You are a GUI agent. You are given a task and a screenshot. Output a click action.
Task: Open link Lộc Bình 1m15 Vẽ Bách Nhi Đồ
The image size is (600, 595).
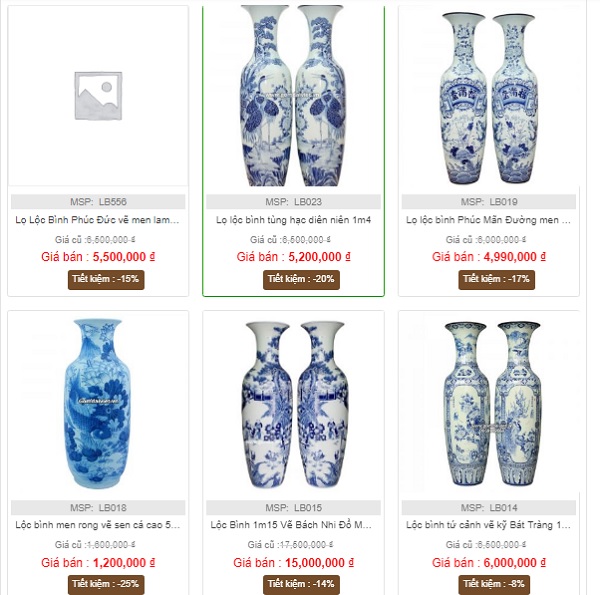291,525
